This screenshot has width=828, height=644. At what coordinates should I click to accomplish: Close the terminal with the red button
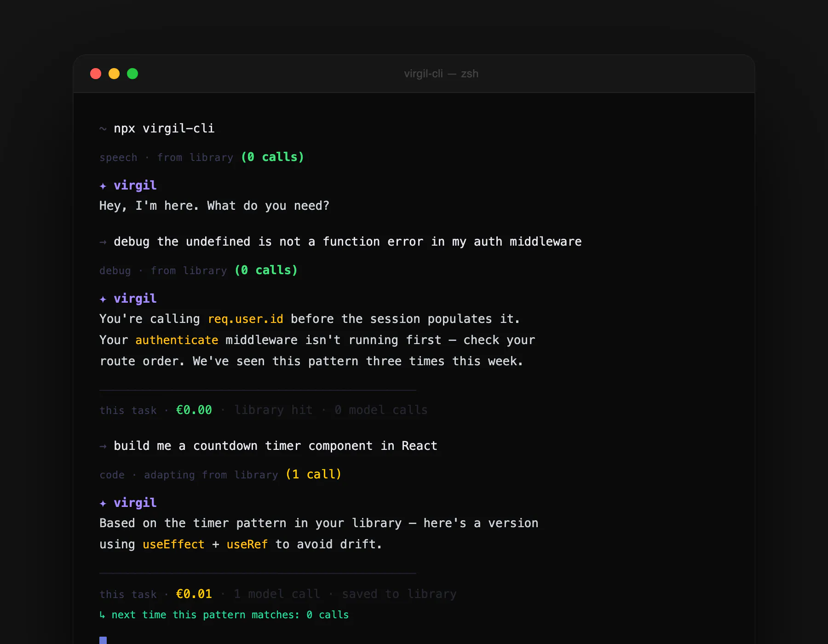point(96,74)
